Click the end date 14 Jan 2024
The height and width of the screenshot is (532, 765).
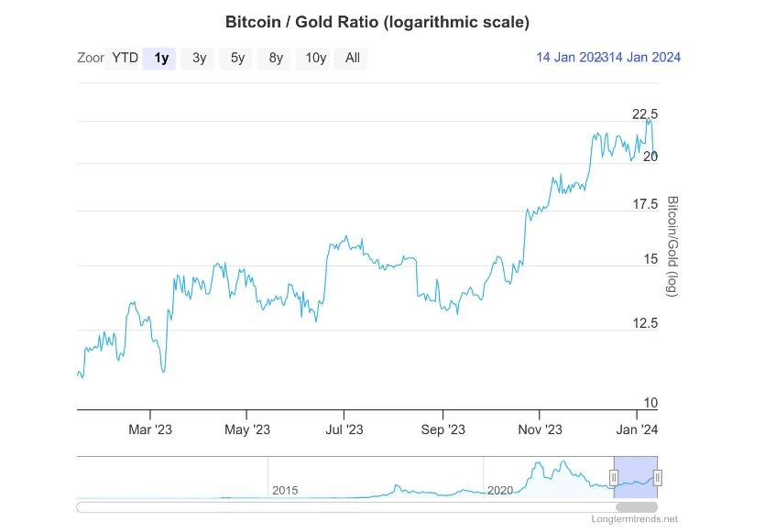pyautogui.click(x=643, y=58)
